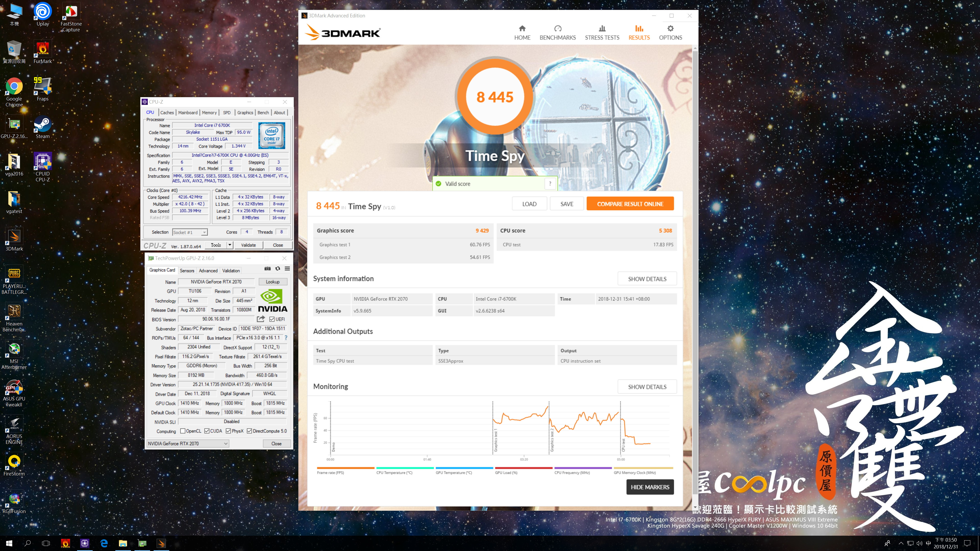980x551 pixels.
Task: Open Task View from taskbar
Action: click(x=46, y=543)
